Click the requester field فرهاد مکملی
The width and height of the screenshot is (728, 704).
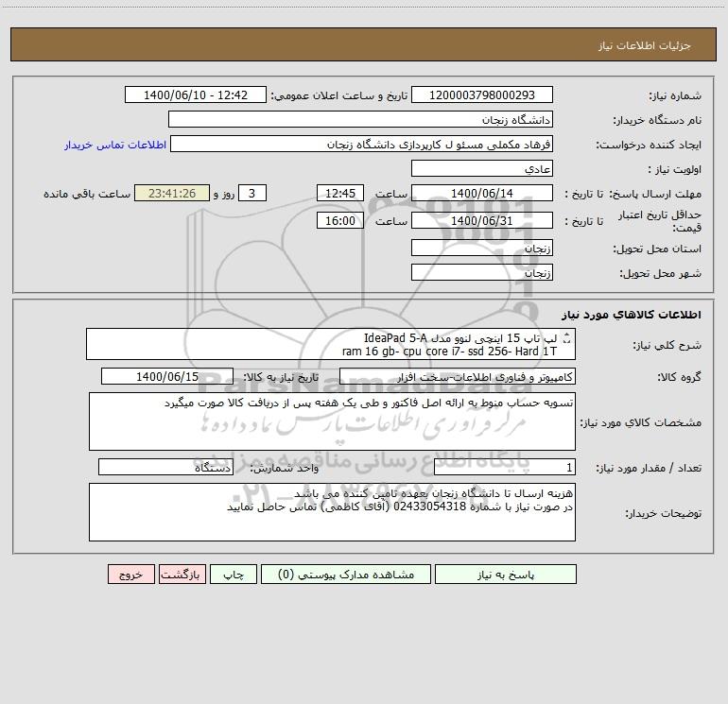[x=362, y=144]
